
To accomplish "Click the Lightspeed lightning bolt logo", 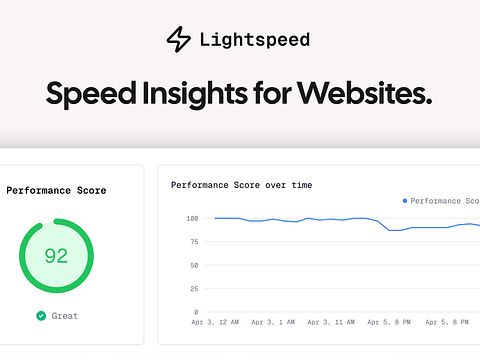I will (179, 39).
